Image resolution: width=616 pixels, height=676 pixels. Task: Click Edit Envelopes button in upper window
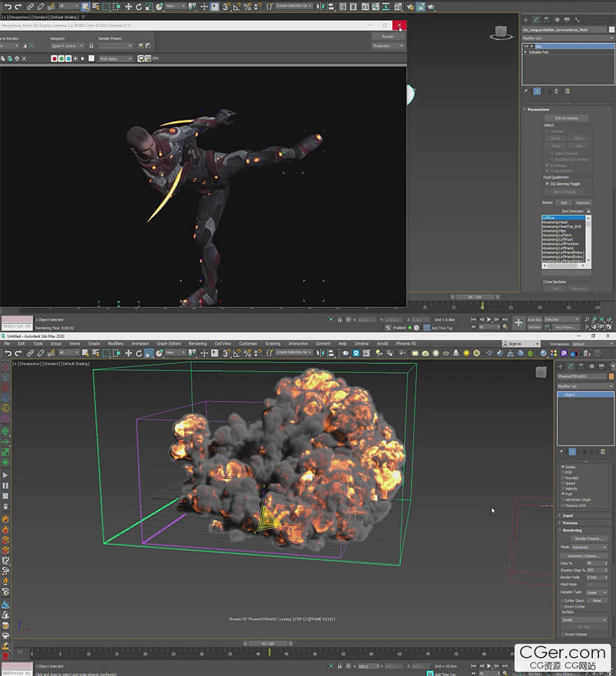(x=566, y=118)
